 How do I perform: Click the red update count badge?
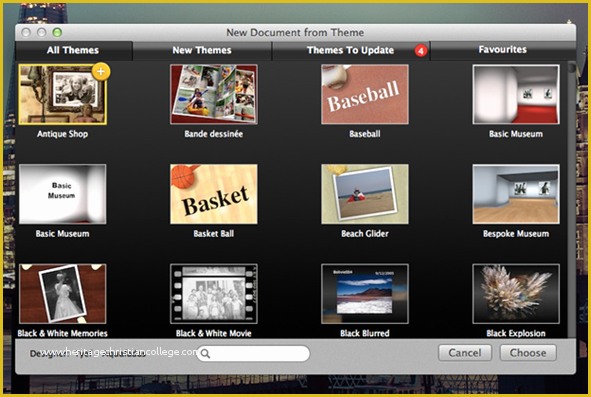point(421,51)
